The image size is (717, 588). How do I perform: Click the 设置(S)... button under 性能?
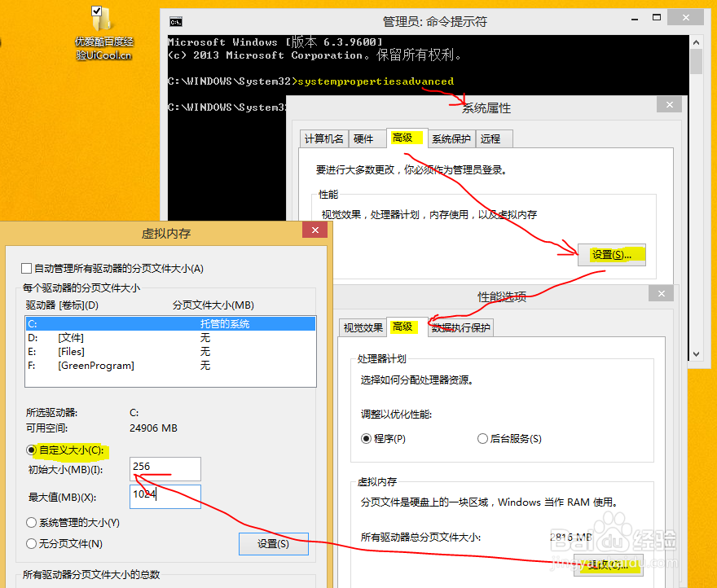click(x=611, y=255)
